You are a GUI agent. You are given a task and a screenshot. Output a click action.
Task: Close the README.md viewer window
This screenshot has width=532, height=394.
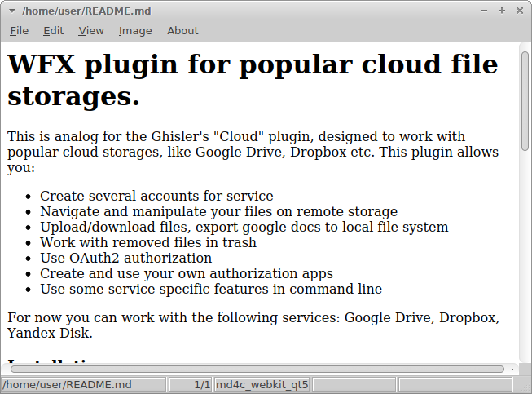point(520,11)
